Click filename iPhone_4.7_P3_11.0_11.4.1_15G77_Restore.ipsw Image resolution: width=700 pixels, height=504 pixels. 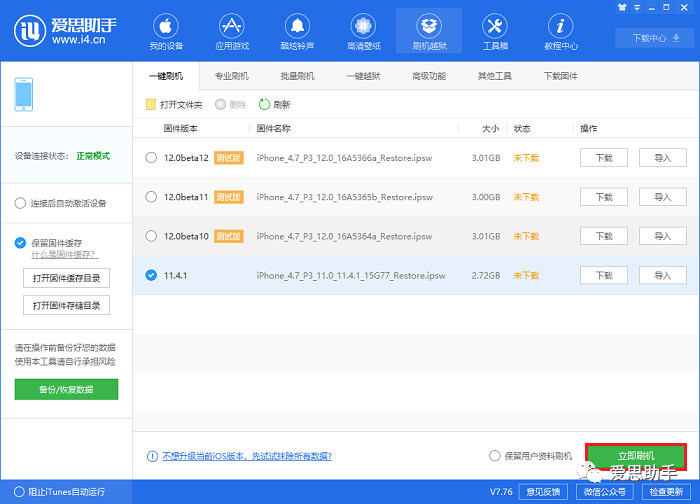(350, 275)
